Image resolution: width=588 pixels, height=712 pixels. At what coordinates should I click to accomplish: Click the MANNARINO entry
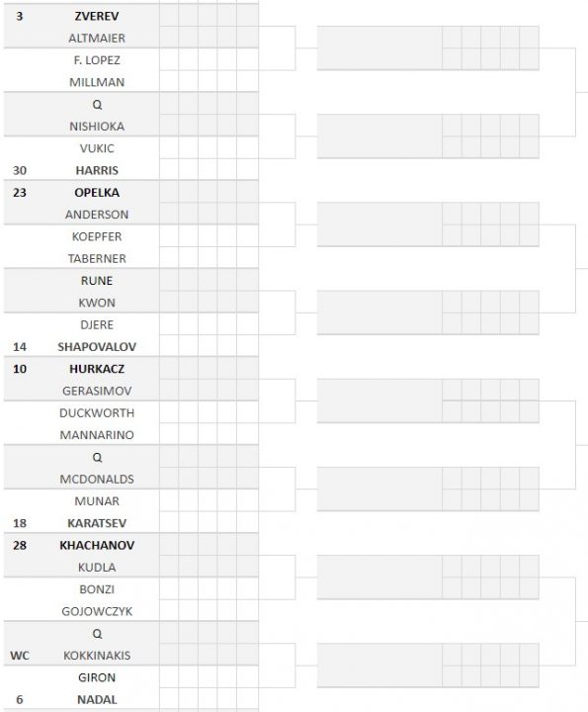[x=97, y=435]
